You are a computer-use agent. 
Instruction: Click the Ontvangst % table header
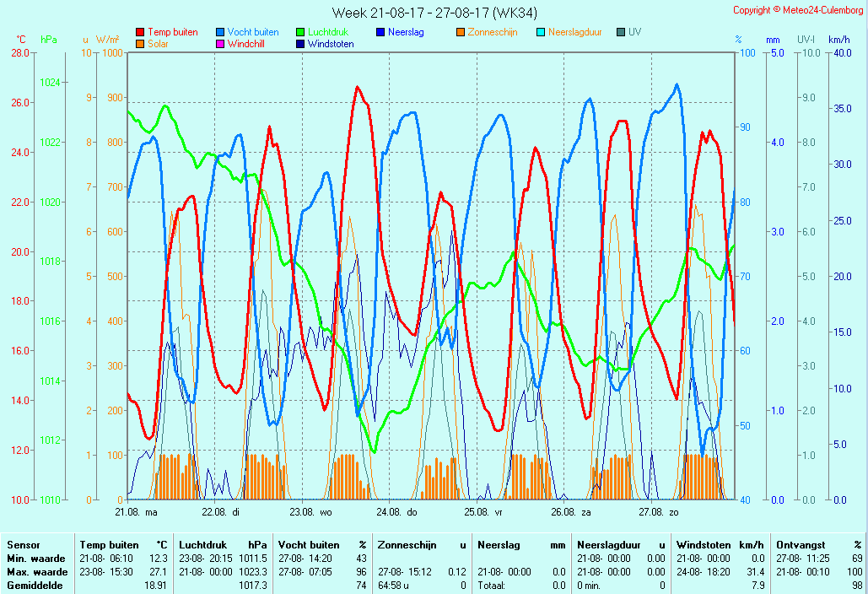pyautogui.click(x=818, y=545)
